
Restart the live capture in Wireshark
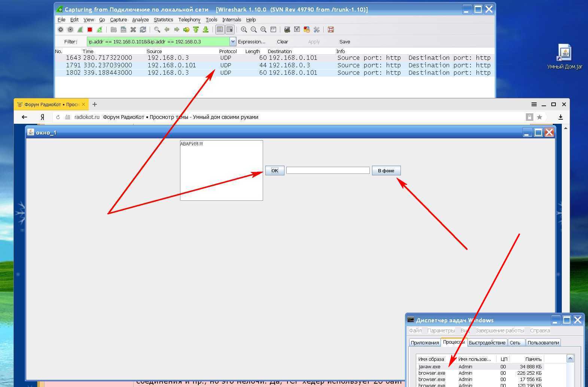[x=100, y=30]
